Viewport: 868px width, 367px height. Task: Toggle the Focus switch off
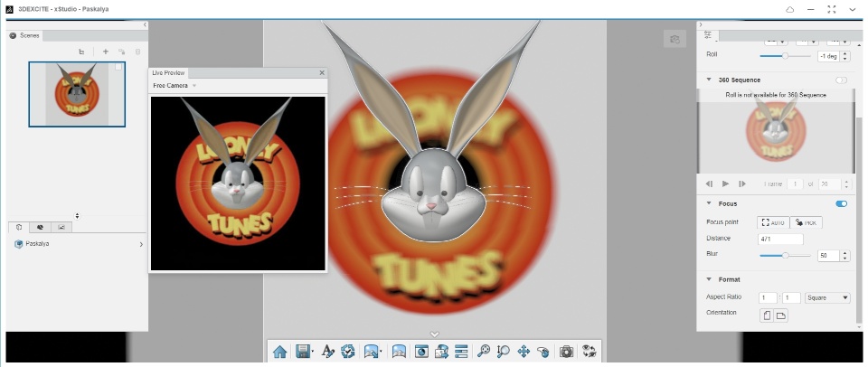(x=841, y=203)
